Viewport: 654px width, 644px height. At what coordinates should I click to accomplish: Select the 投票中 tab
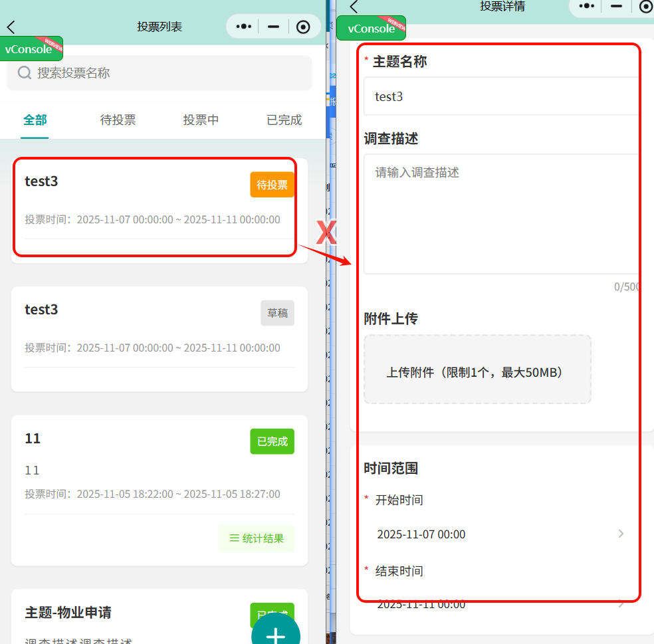[x=201, y=120]
